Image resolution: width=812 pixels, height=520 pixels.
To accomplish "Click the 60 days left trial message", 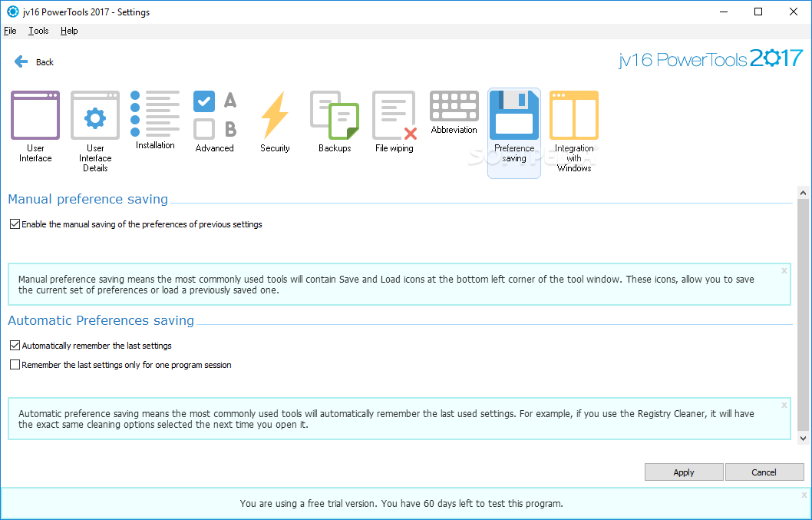I will (401, 503).
